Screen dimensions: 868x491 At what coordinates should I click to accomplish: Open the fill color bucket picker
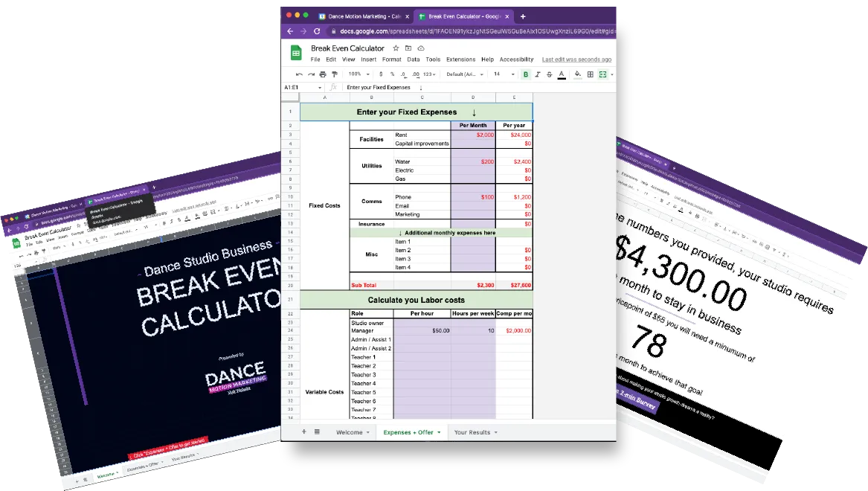577,74
